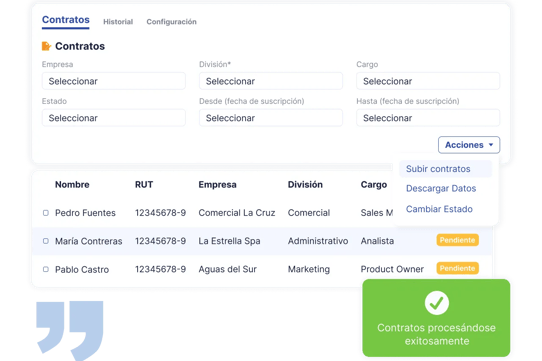Click the Pendiente badge for Pablo Castro
This screenshot has height=361, width=542.
tap(457, 268)
